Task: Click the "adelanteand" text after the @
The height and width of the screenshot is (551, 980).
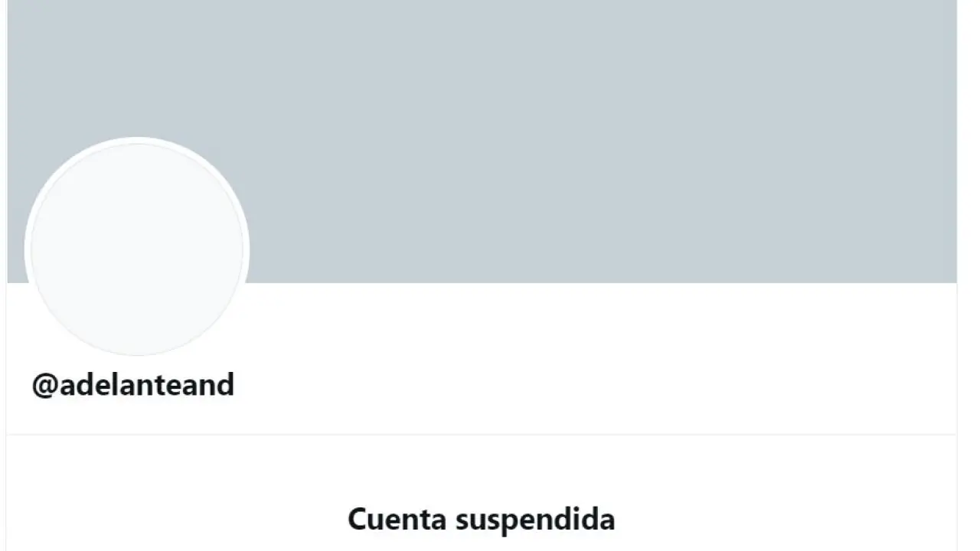Action: [x=147, y=385]
